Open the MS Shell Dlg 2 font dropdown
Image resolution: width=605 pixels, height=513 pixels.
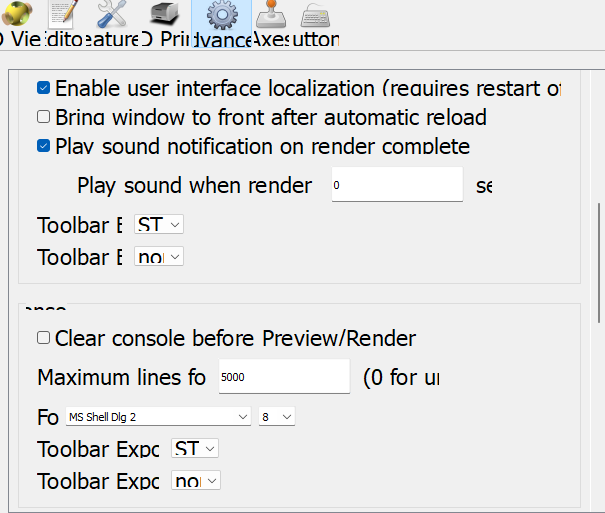point(159,416)
